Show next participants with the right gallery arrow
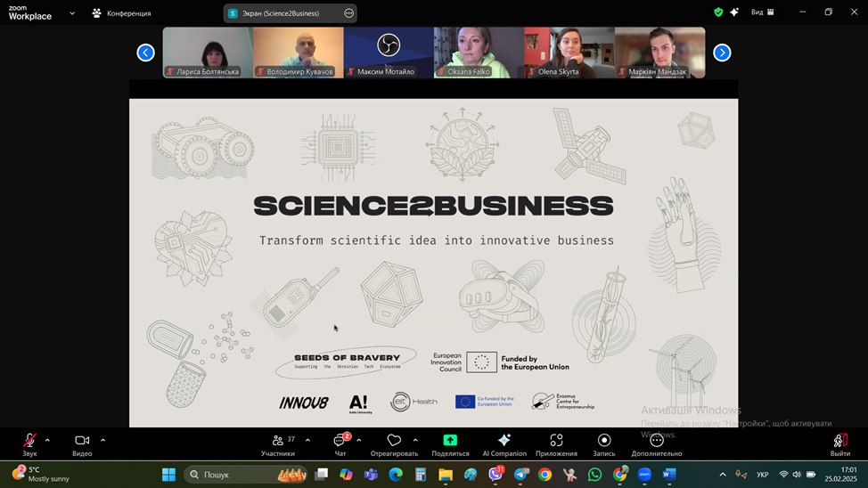 [722, 53]
